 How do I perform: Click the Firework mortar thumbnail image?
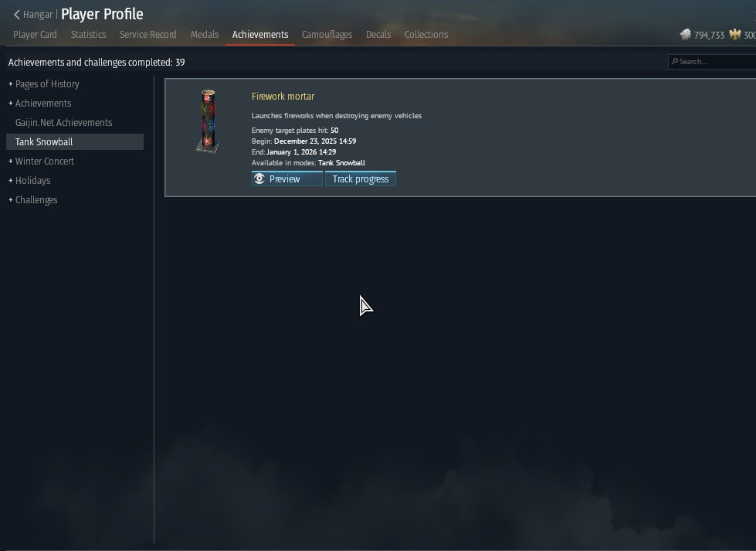(x=208, y=121)
